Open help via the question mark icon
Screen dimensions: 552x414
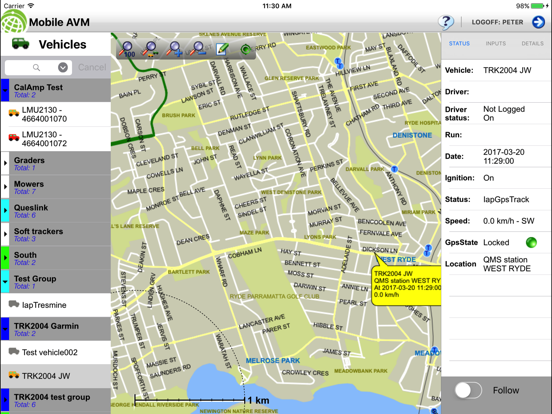[446, 22]
